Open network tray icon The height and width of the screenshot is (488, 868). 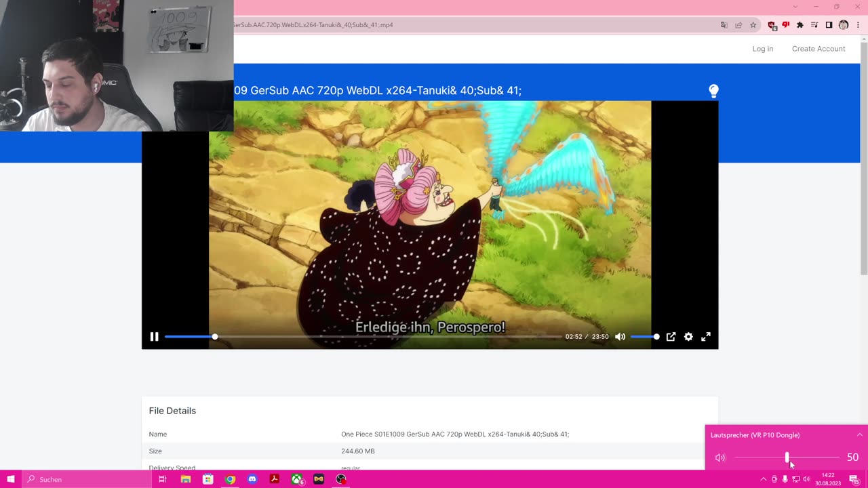click(795, 479)
